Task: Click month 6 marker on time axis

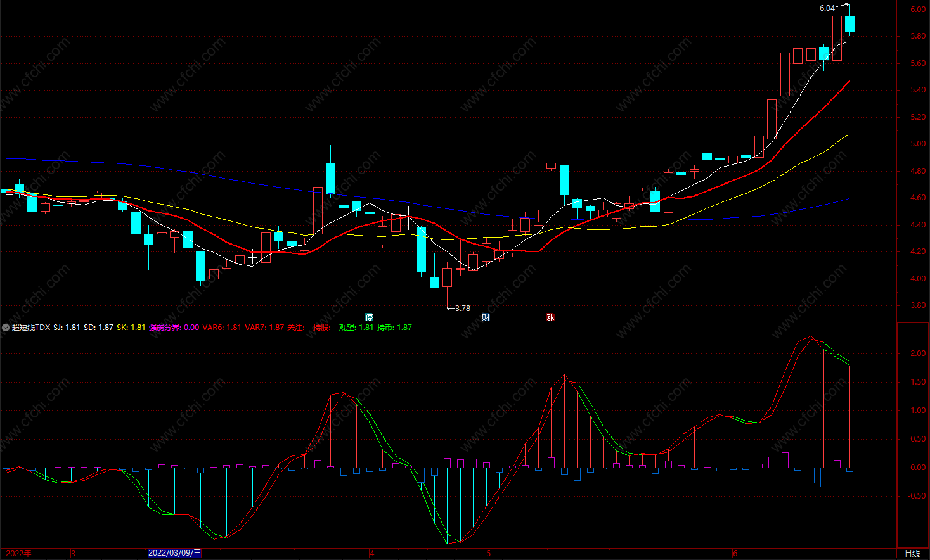Action: (x=735, y=553)
